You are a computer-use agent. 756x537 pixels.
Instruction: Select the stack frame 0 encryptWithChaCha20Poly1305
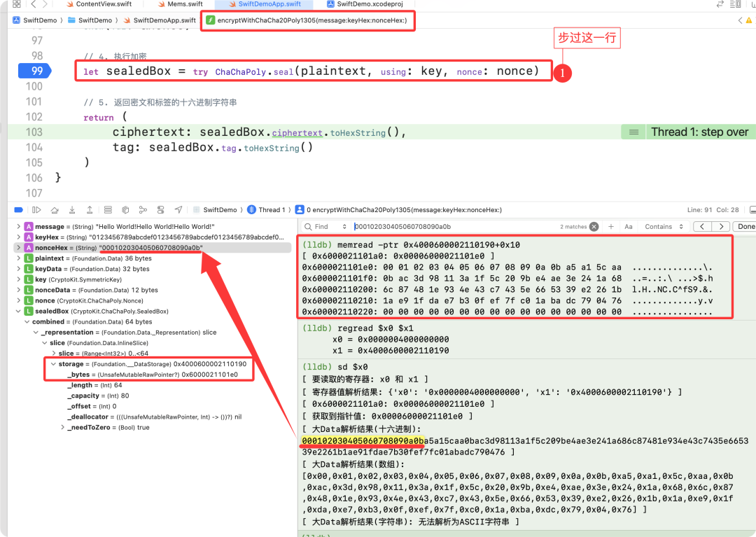404,210
